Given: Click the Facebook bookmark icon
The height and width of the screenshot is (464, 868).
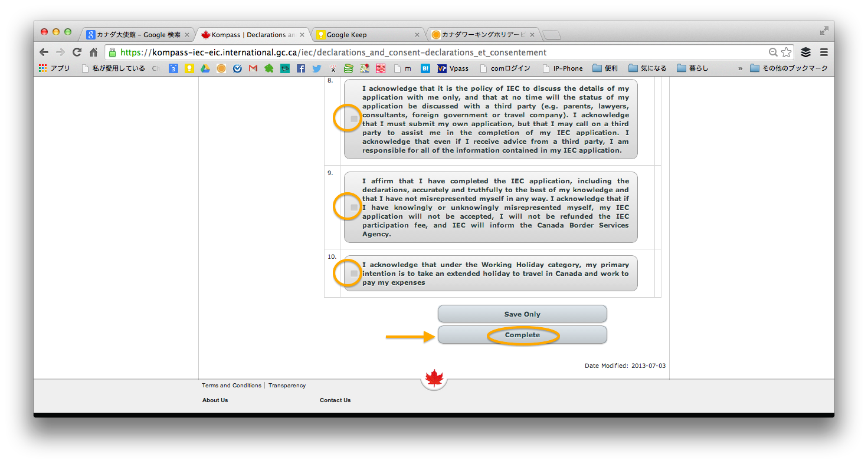Looking at the screenshot, I should pos(301,68).
